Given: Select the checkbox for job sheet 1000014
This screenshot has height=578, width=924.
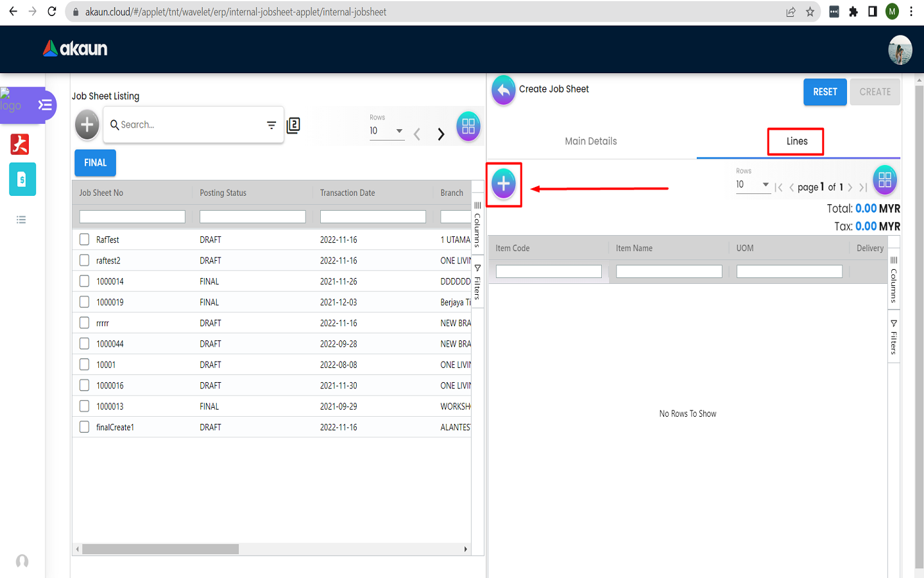Looking at the screenshot, I should pyautogui.click(x=84, y=281).
